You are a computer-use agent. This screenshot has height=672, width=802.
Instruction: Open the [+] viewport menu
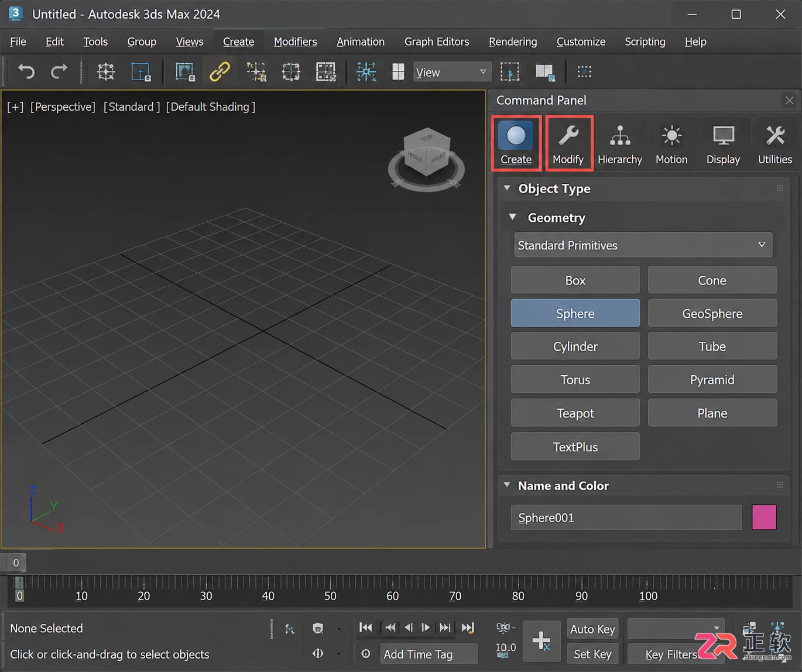coord(15,107)
